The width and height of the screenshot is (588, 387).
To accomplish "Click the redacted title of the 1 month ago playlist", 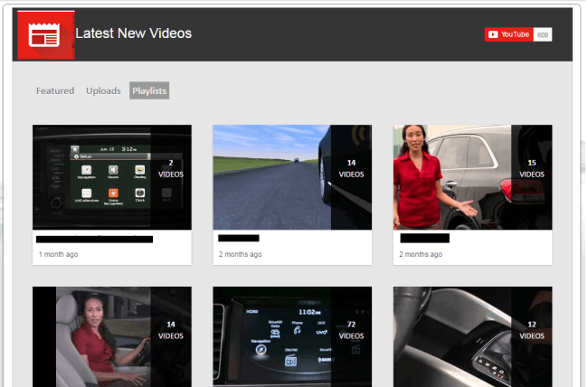I will [94, 240].
